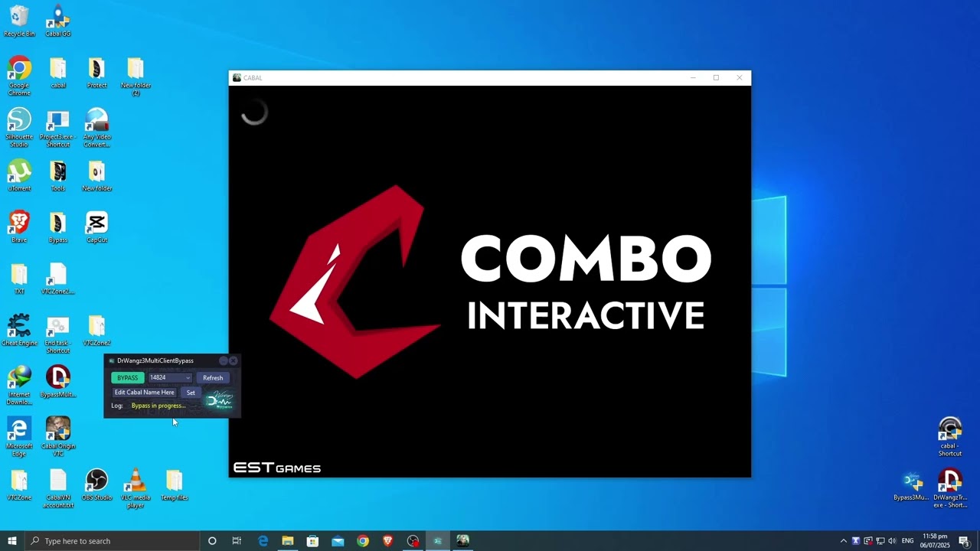This screenshot has width=980, height=551.
Task: Expand the 14824 process ID dropdown
Action: (170, 378)
